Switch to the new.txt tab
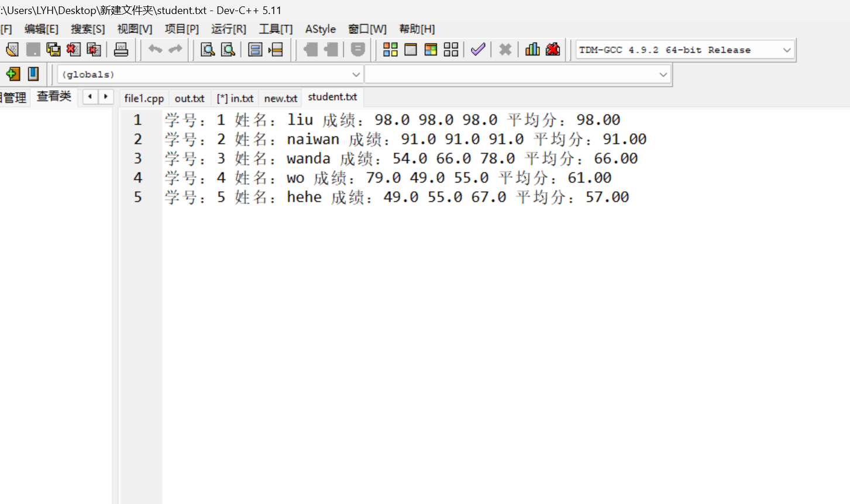The height and width of the screenshot is (504, 850). click(281, 98)
